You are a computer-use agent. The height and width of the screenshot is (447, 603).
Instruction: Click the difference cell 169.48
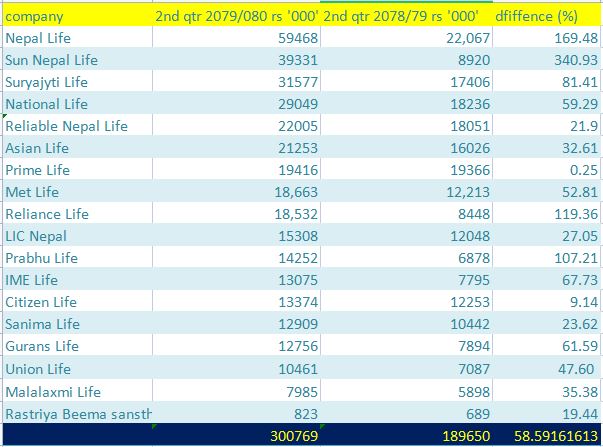(546, 37)
